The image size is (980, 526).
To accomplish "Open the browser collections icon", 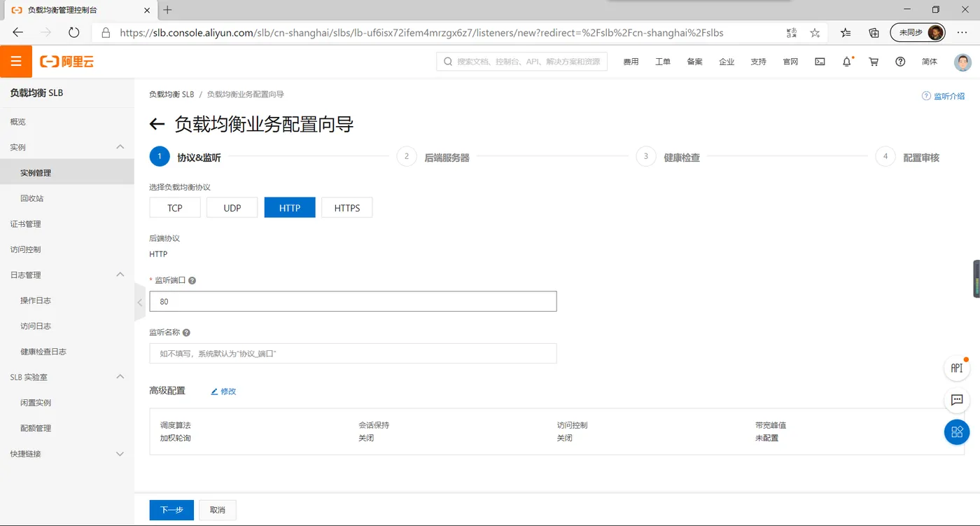I will pos(874,32).
